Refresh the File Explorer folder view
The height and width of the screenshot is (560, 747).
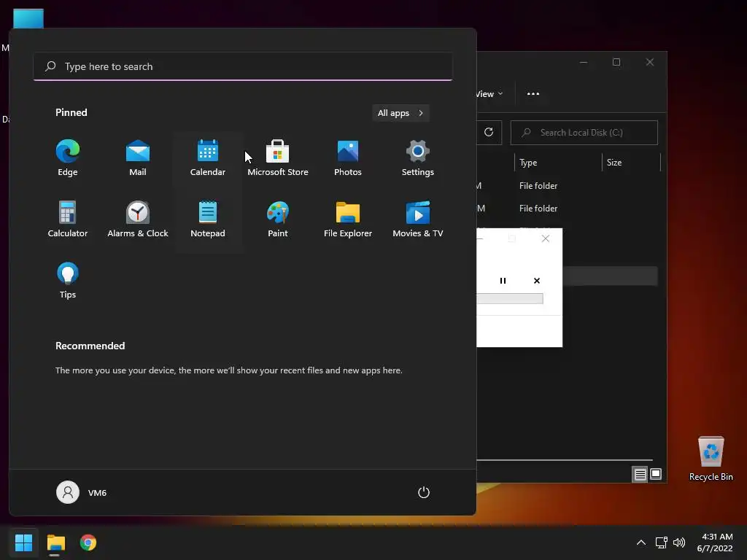(x=489, y=133)
